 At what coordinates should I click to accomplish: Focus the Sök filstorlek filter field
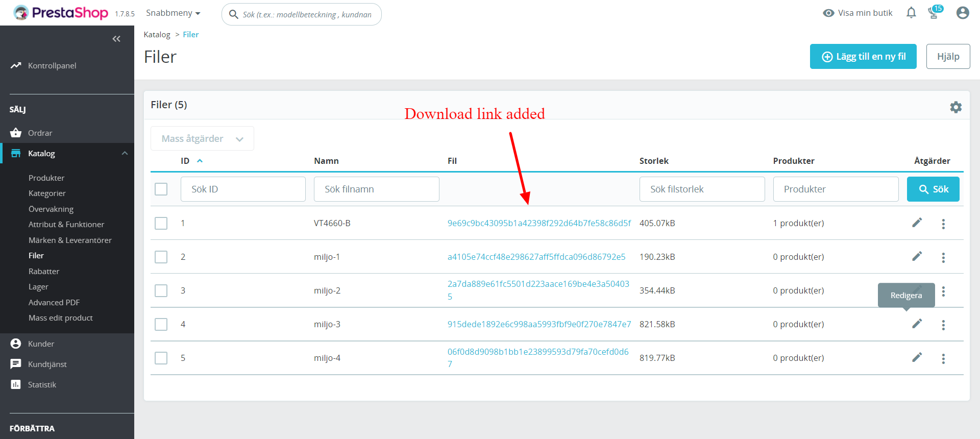[702, 189]
